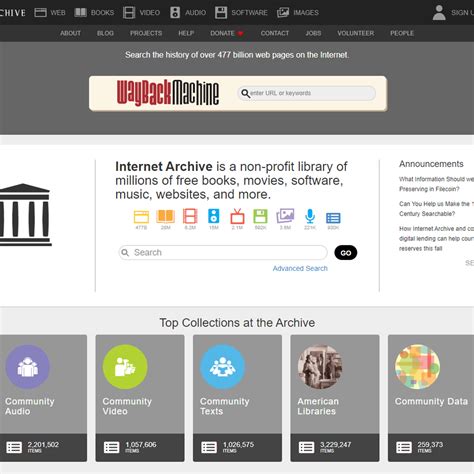The image size is (474, 474).
Task: Click the red film strip video icon
Action: [x=190, y=216]
